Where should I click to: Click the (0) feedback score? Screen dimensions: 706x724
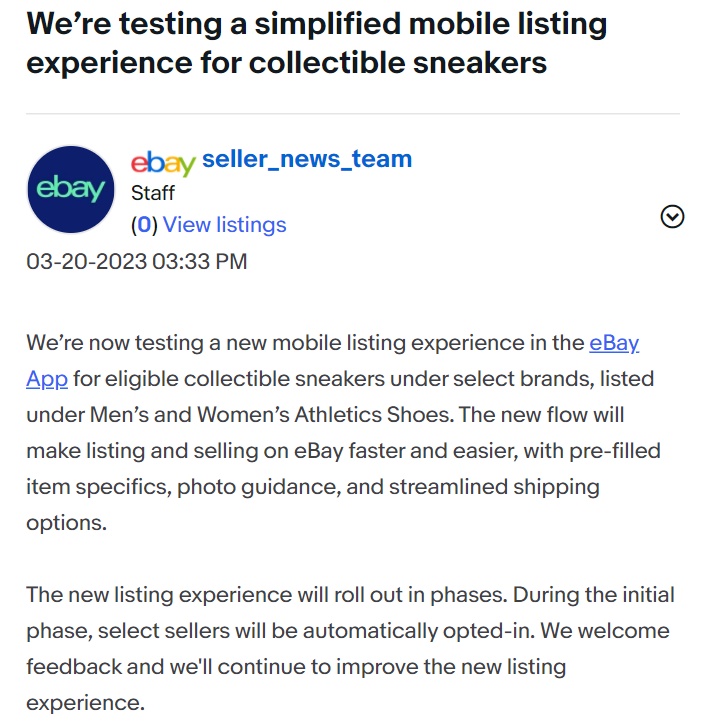click(x=144, y=225)
